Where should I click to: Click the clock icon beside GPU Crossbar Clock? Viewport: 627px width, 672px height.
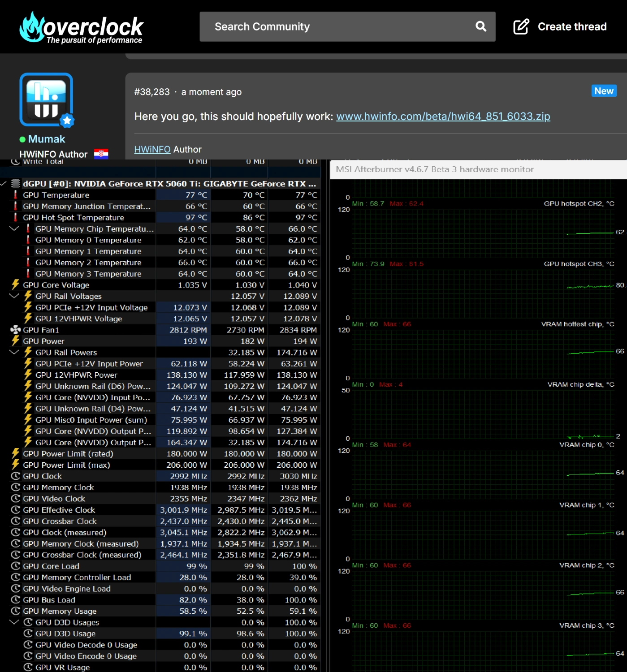16,521
